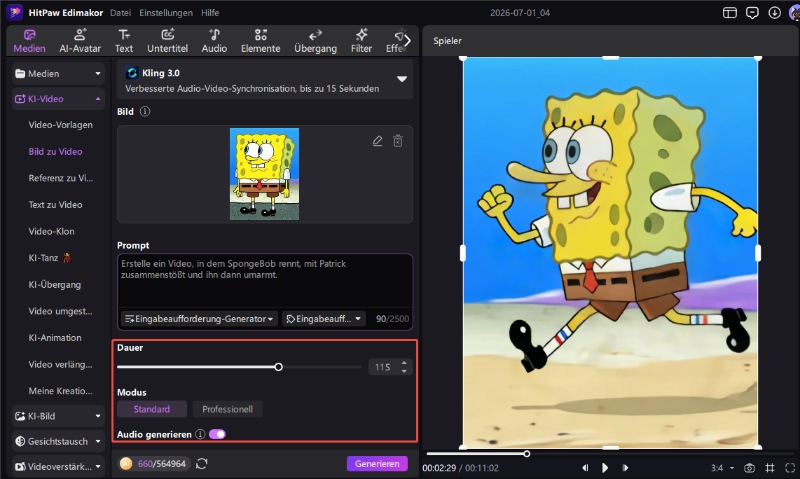Show more toolbar tabs with the right chevron
The image size is (800, 479).
click(x=408, y=41)
